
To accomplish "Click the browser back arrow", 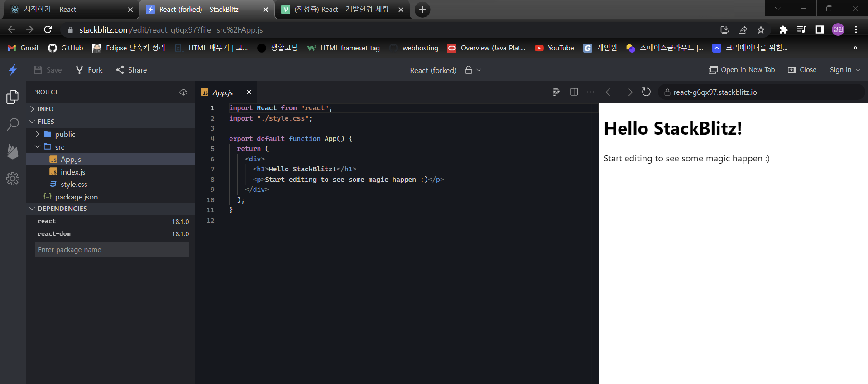I will pos(12,29).
